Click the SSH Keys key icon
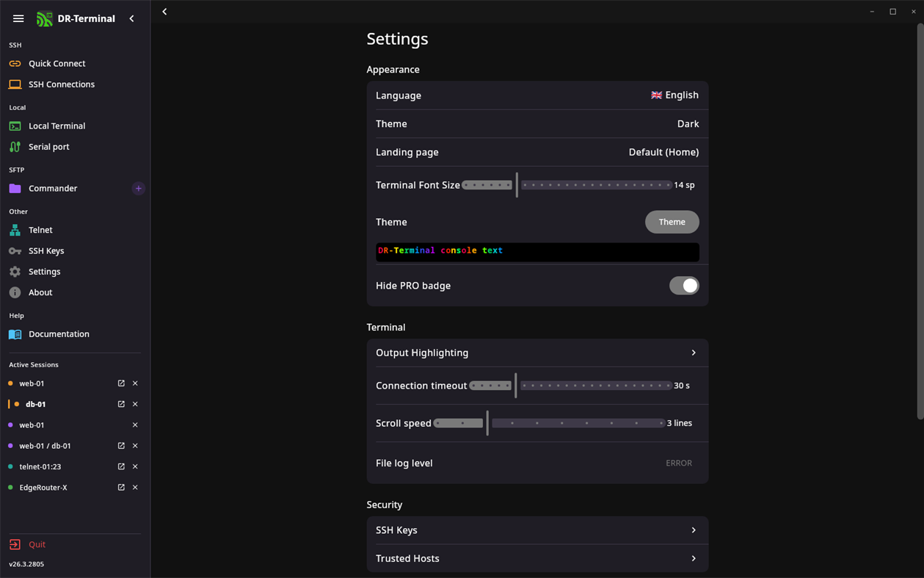Viewport: 924px width, 578px height. (x=15, y=251)
